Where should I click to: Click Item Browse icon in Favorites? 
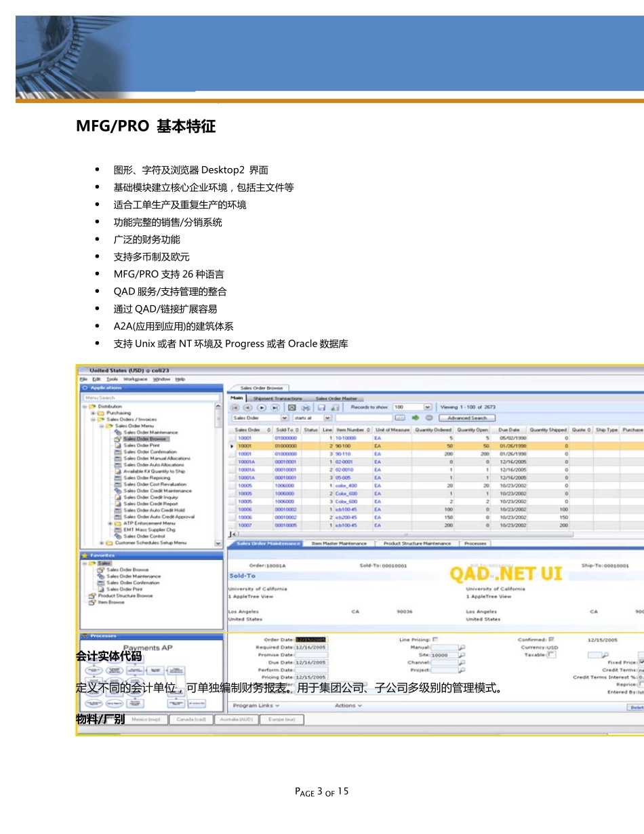point(92,602)
